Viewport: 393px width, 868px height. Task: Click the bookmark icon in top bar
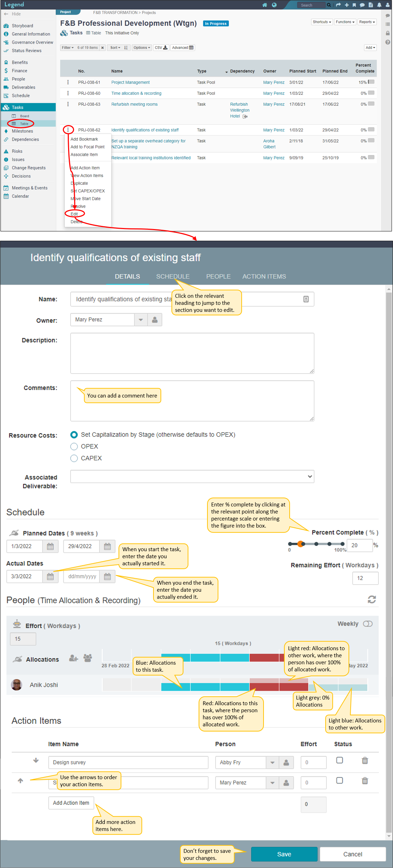(354, 5)
